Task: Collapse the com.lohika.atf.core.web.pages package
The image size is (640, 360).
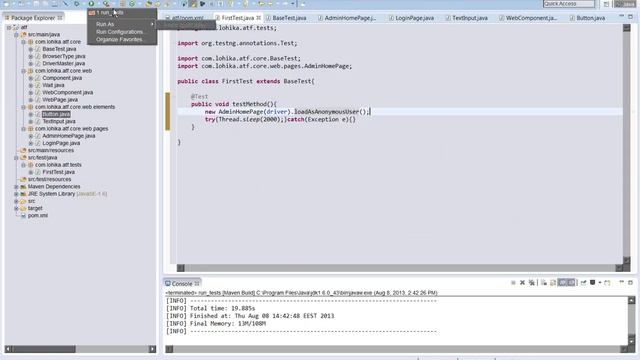Action: click(x=24, y=129)
